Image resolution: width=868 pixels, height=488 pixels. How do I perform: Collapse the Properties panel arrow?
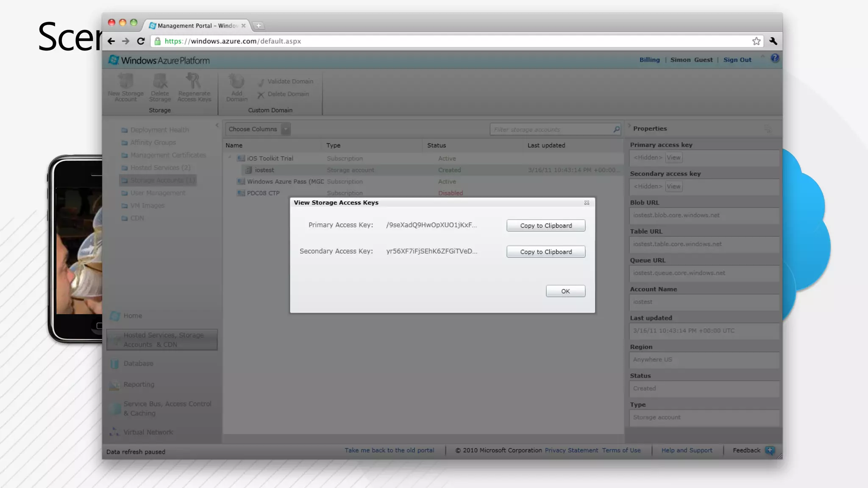tap(629, 125)
